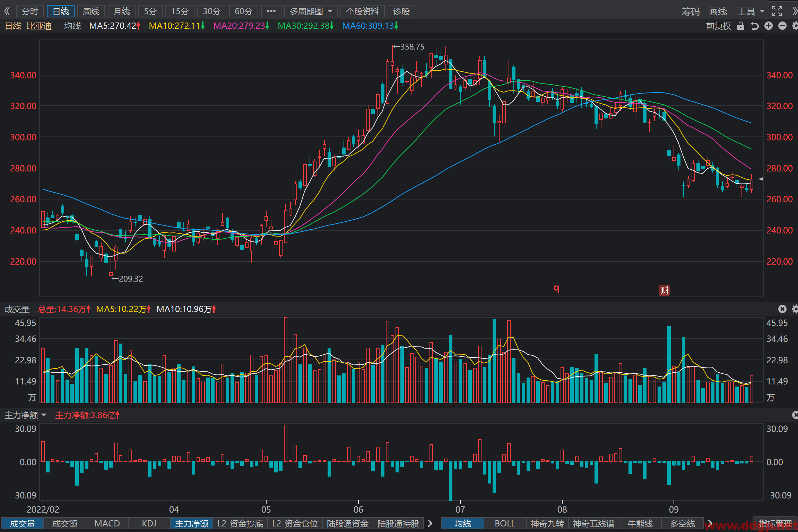Open 个股资料 stock information

pos(363,11)
